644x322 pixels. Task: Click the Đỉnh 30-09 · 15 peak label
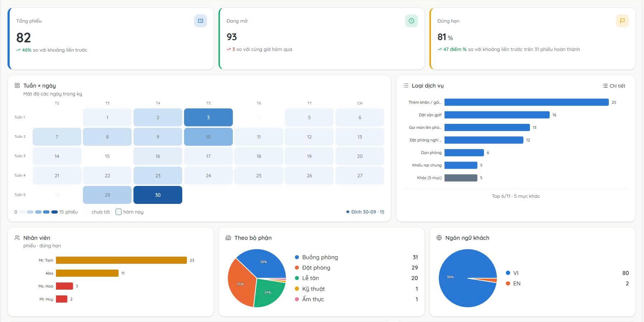click(365, 212)
